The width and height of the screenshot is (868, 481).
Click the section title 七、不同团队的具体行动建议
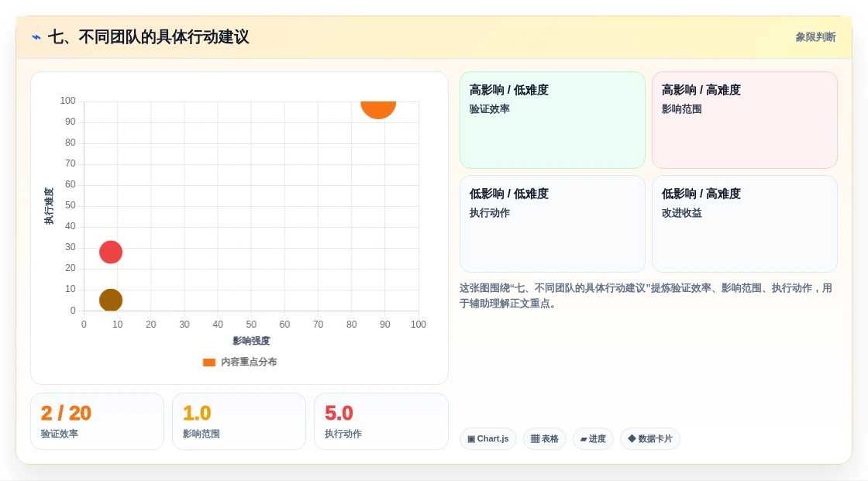148,37
